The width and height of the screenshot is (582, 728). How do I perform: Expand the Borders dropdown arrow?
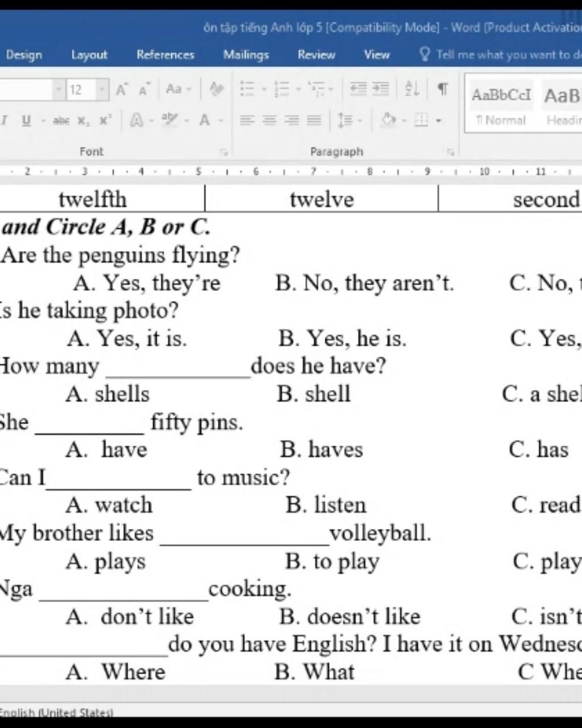(x=438, y=121)
